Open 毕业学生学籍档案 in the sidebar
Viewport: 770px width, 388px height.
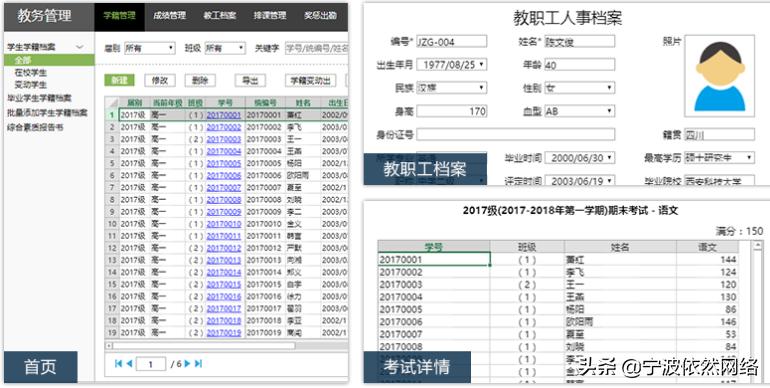pyautogui.click(x=39, y=98)
